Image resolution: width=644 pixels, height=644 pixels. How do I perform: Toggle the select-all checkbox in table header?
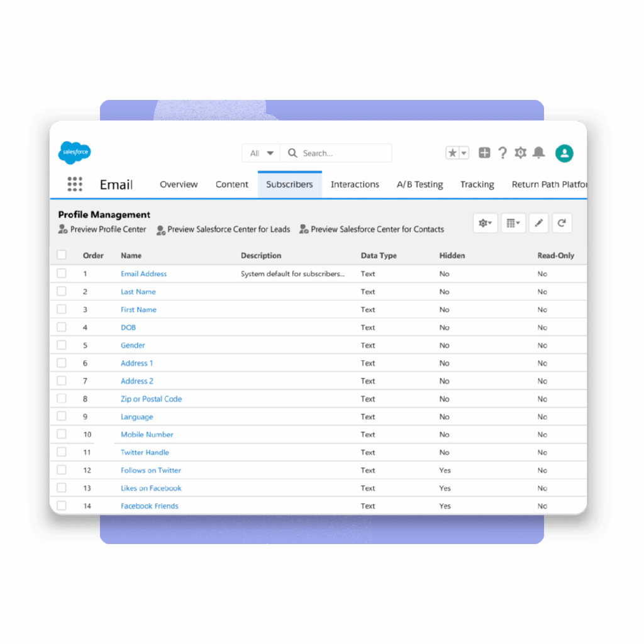click(62, 255)
